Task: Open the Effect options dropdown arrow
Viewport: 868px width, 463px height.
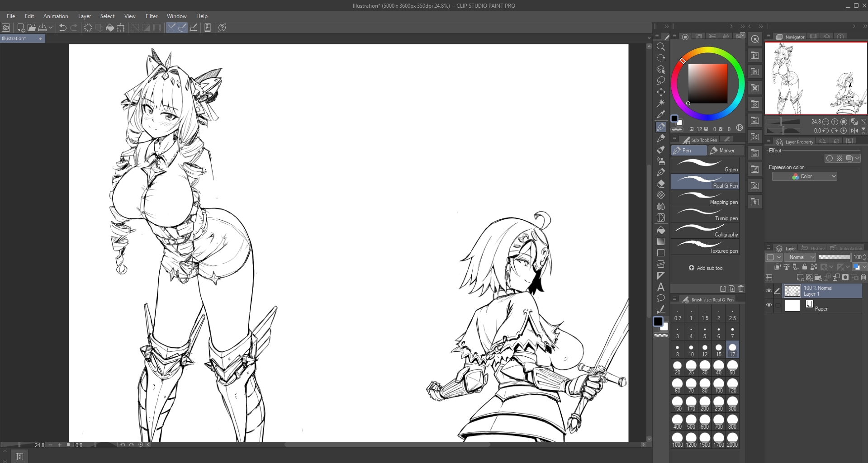Action: click(858, 158)
